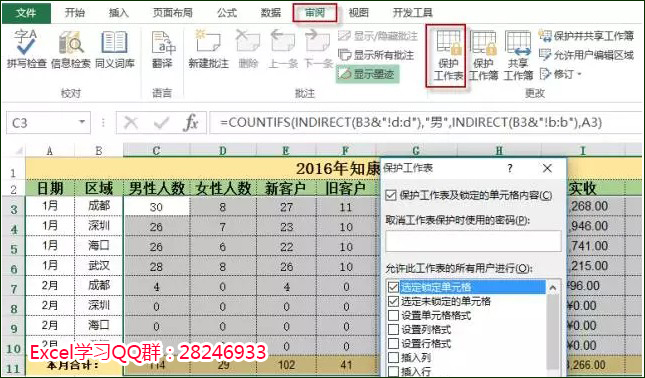Select cell C3 containing 30
Image resolution: width=645 pixels, height=378 pixels.
click(x=156, y=206)
